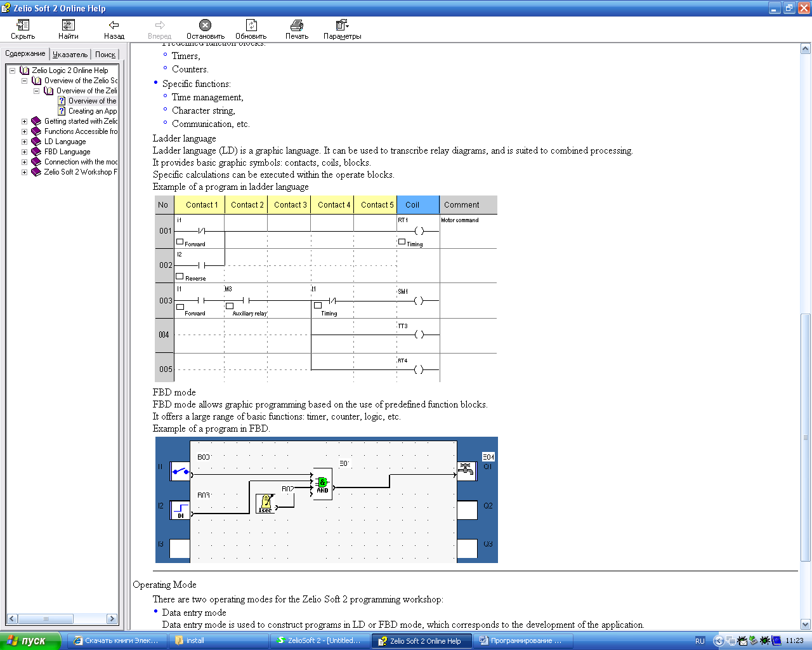Click the 'FBD mode' heading text
The width and height of the screenshot is (812, 650).
pos(174,392)
